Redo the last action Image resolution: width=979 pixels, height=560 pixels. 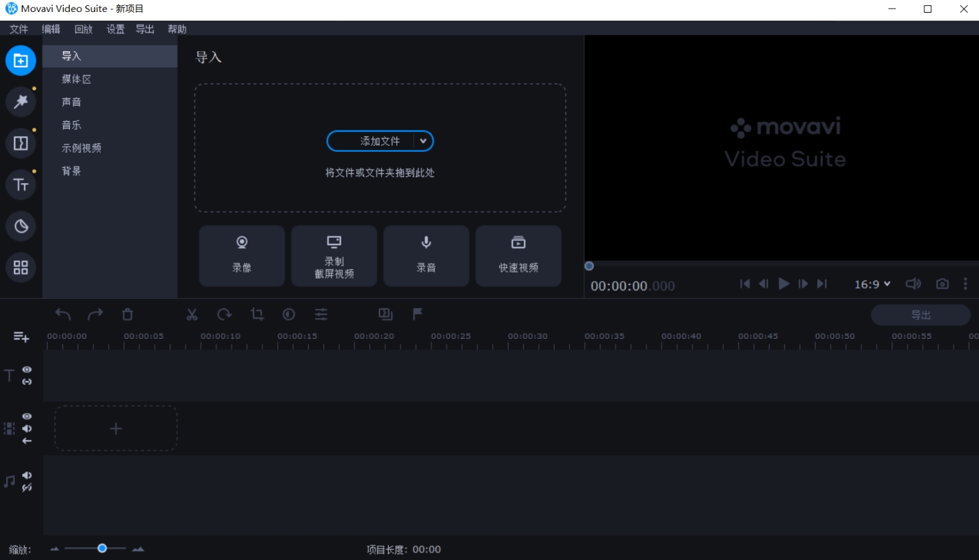tap(95, 314)
